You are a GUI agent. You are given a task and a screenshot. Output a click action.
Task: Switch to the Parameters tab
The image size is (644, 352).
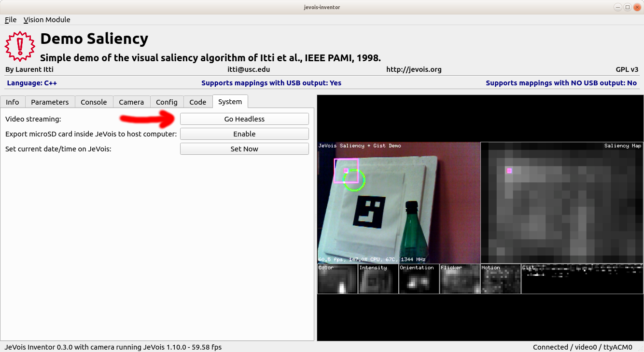(50, 102)
